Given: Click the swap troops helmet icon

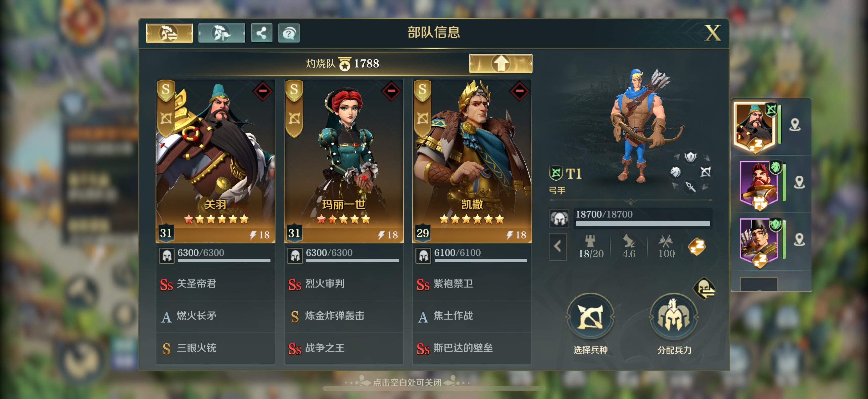Looking at the screenshot, I should click(x=704, y=288).
